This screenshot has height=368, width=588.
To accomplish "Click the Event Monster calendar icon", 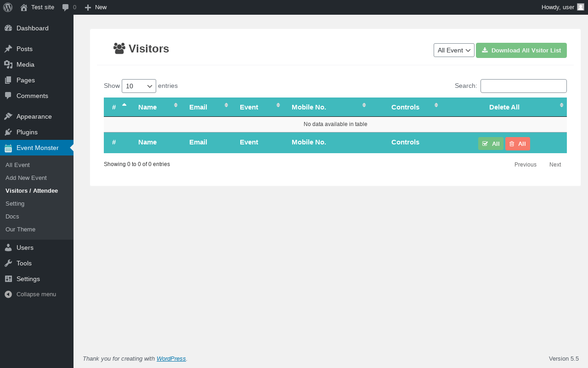I will click(8, 148).
